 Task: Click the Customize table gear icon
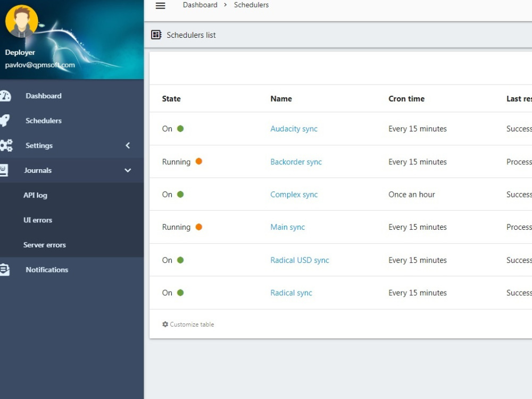tap(165, 325)
